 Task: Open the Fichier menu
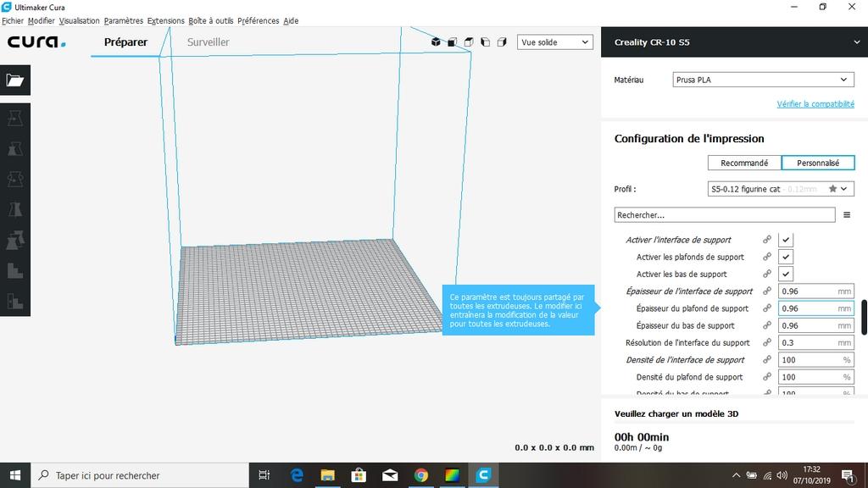tap(13, 20)
